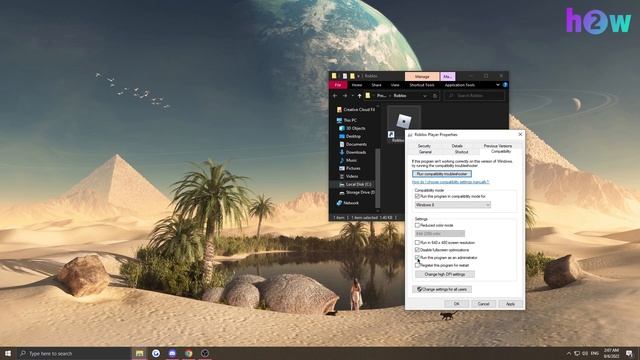Select Network in navigation pane
The height and width of the screenshot is (360, 640).
(x=347, y=203)
